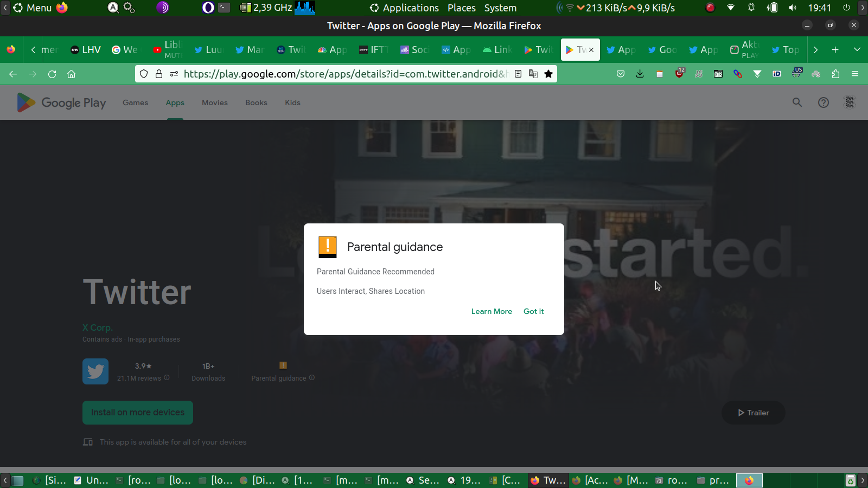Screen dimensions: 868x488
Task: Show desktop using bottom panel icon
Action: tap(18, 480)
